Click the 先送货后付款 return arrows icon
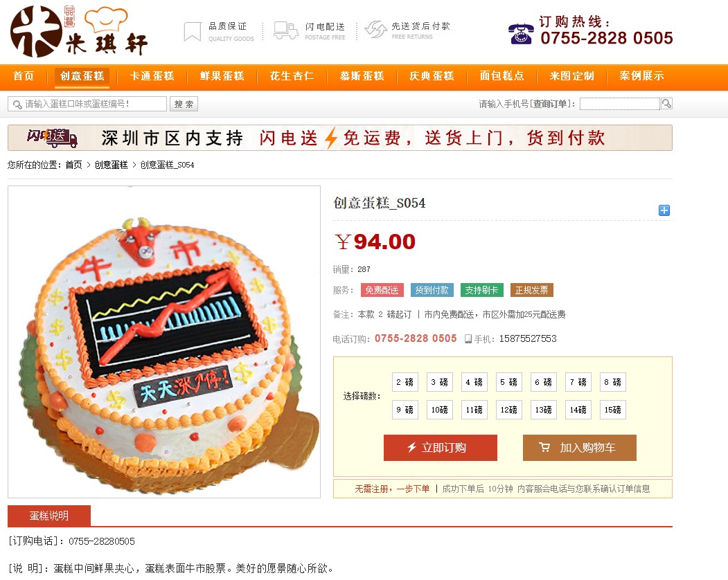728x580 pixels. point(375,29)
